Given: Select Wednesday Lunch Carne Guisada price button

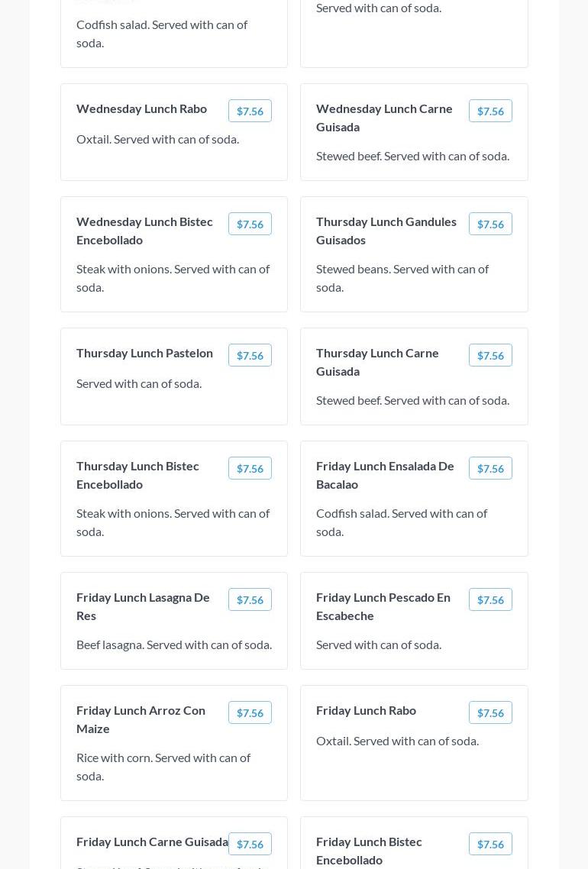Looking at the screenshot, I should pos(490,111).
